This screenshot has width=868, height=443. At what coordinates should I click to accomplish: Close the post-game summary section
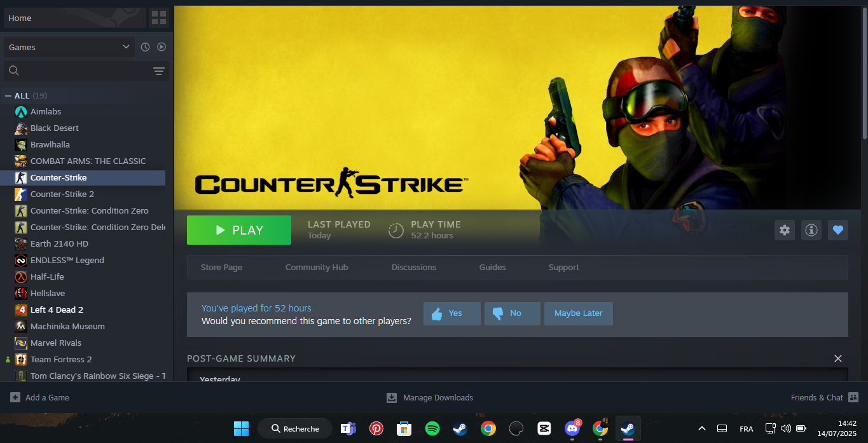837,358
